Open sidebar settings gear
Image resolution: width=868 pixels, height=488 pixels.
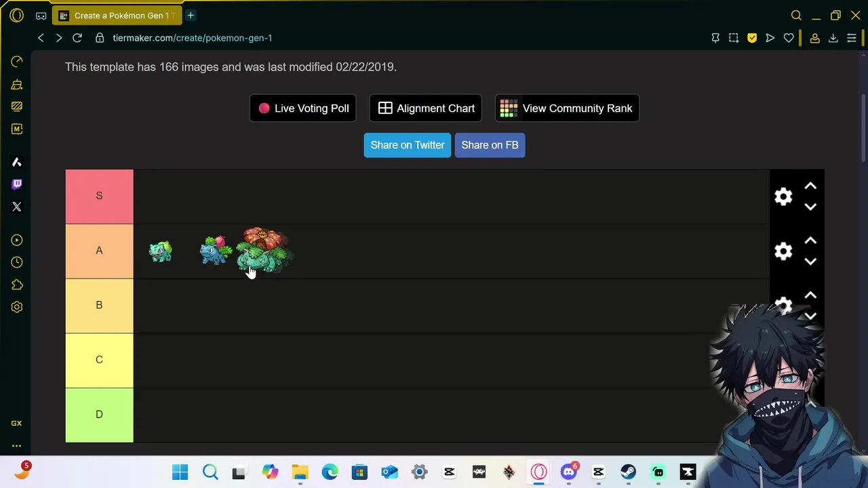coord(17,307)
